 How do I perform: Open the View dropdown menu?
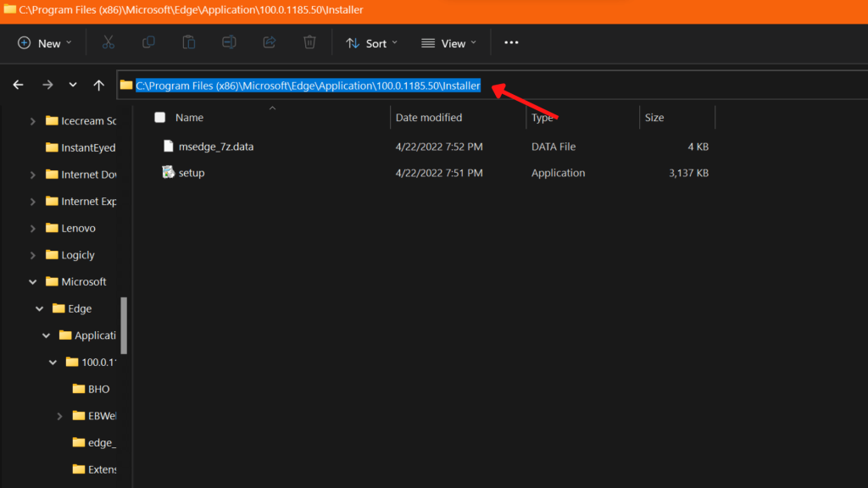tap(449, 43)
